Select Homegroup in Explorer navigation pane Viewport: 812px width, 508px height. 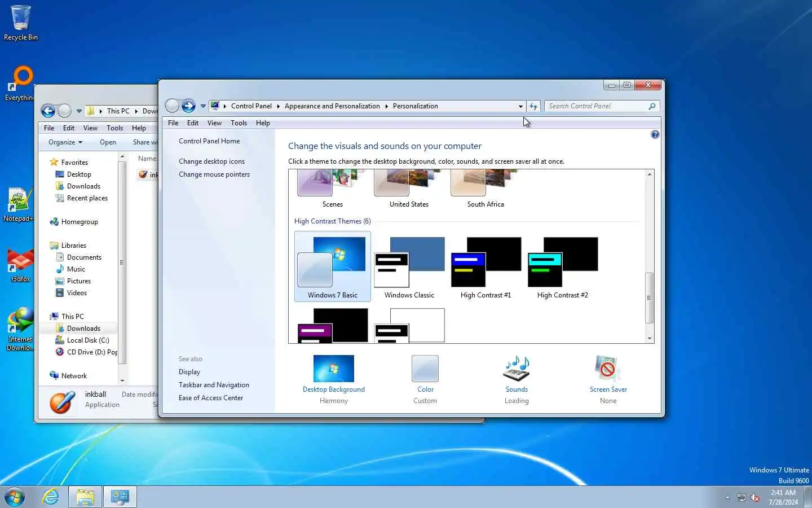pos(74,222)
